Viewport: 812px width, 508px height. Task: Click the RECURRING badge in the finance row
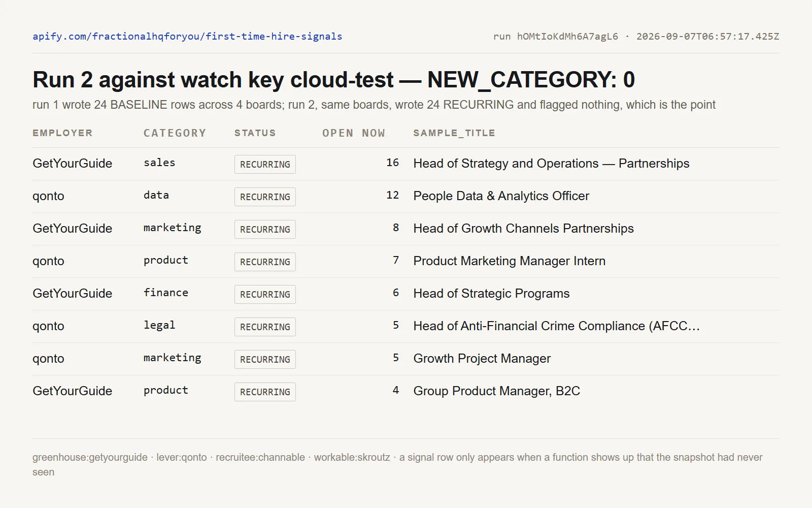pyautogui.click(x=265, y=294)
